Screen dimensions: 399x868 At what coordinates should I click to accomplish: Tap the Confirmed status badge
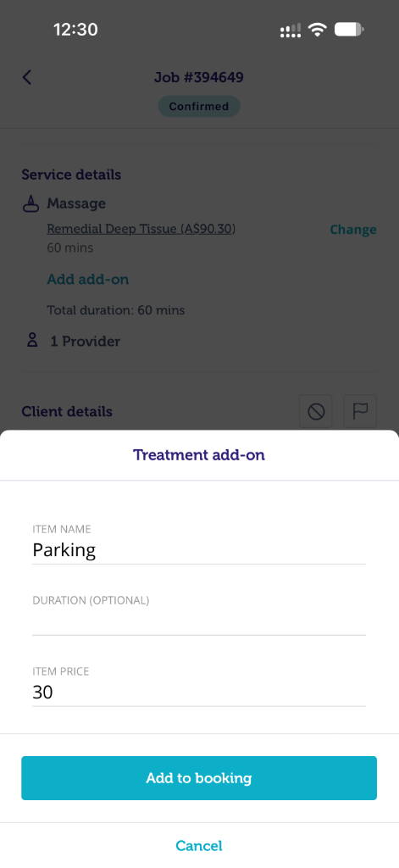(x=199, y=106)
